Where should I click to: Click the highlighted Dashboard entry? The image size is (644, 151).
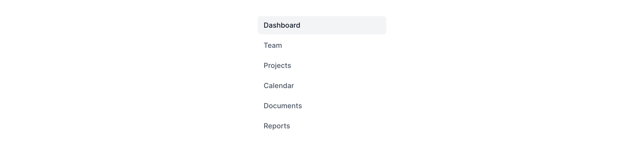[x=282, y=25]
